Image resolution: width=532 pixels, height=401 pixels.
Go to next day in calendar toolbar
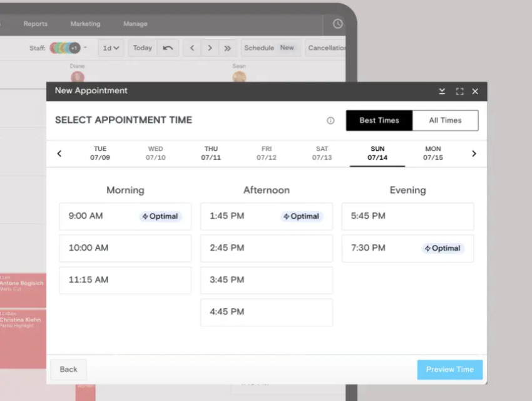[210, 48]
